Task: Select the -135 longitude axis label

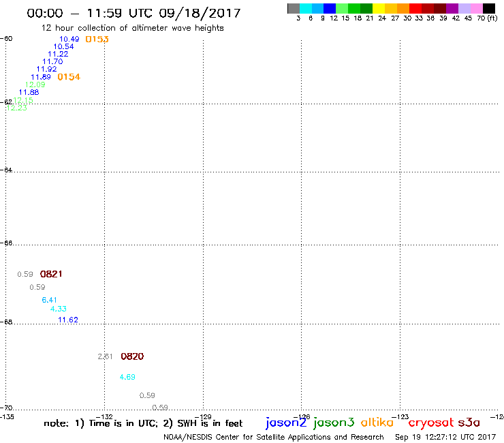Action: (7, 417)
